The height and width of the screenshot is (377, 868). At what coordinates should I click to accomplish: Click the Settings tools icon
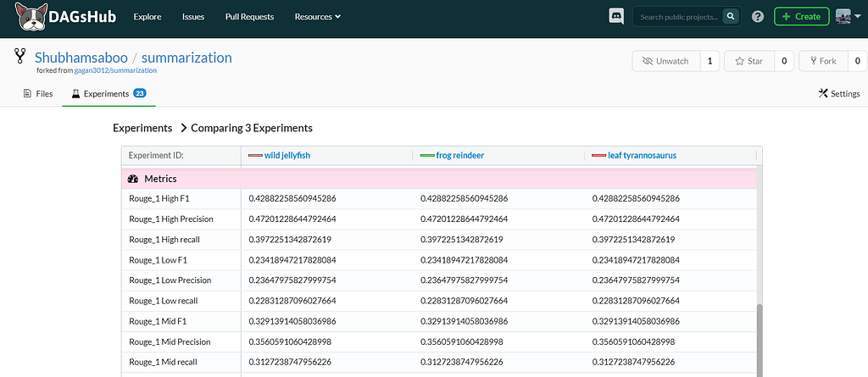[822, 93]
